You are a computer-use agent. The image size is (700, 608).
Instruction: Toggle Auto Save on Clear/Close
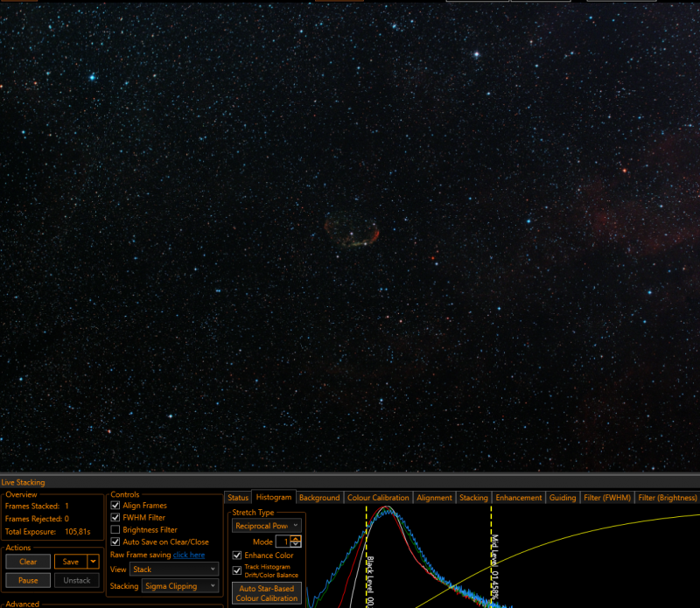(x=115, y=542)
